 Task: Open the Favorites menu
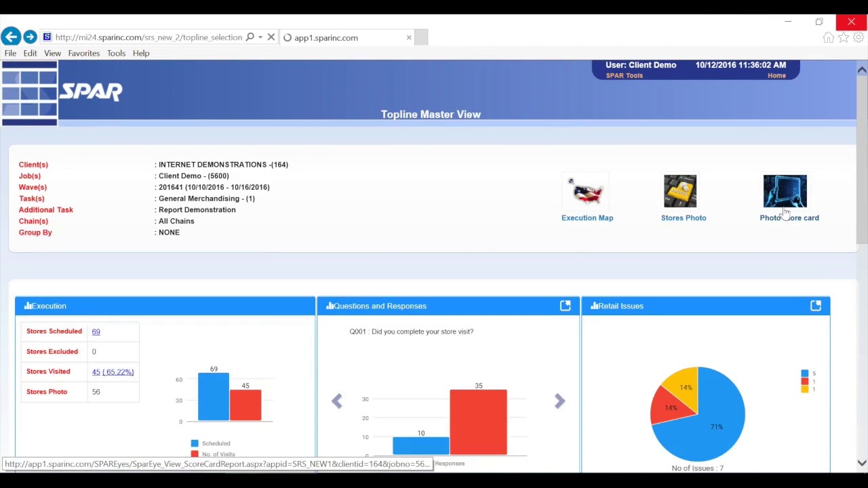[84, 53]
